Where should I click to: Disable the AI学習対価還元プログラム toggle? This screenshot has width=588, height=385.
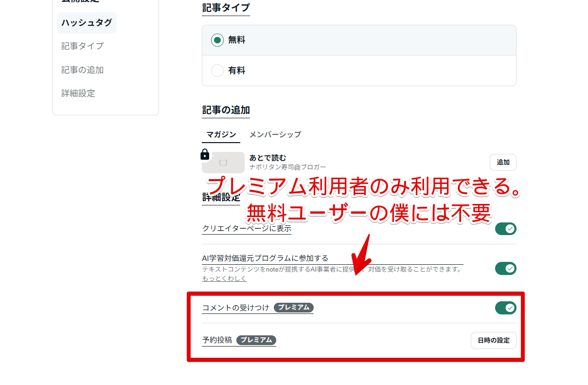pos(505,268)
